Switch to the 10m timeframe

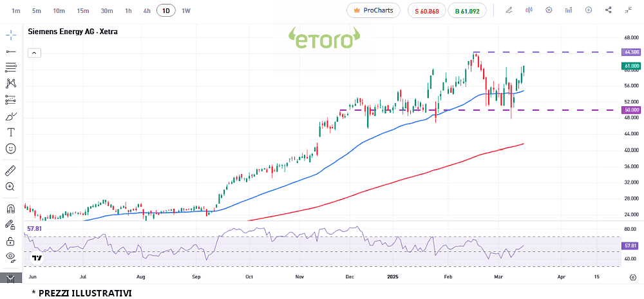click(x=59, y=11)
